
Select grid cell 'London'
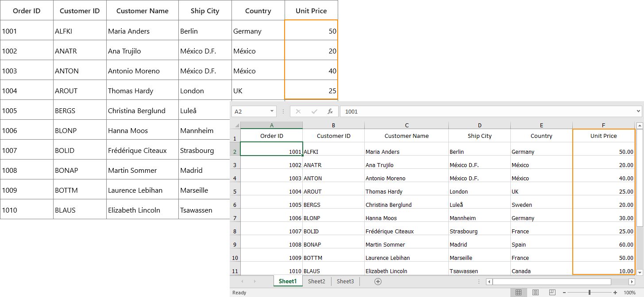click(205, 91)
